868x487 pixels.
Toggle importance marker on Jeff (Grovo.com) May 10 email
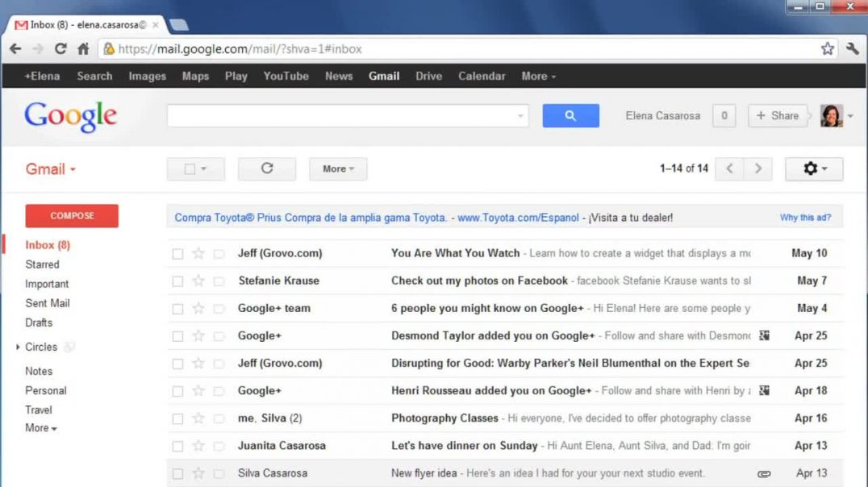[x=219, y=254]
